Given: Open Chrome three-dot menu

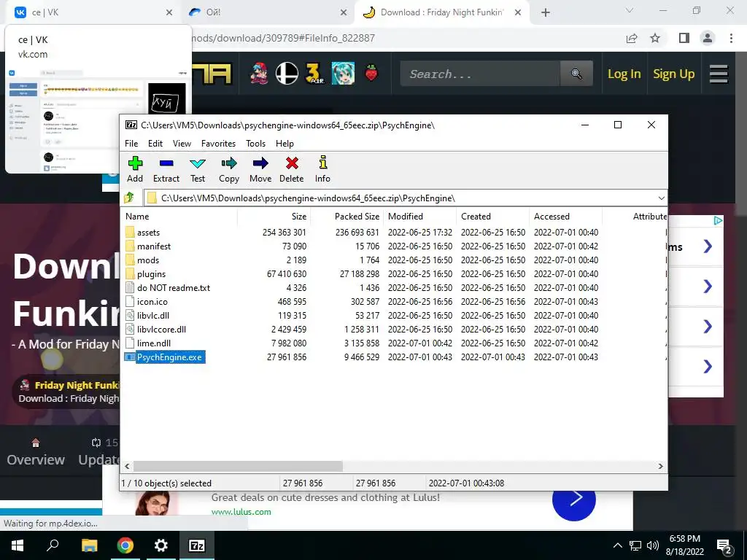Looking at the screenshot, I should [x=731, y=38].
